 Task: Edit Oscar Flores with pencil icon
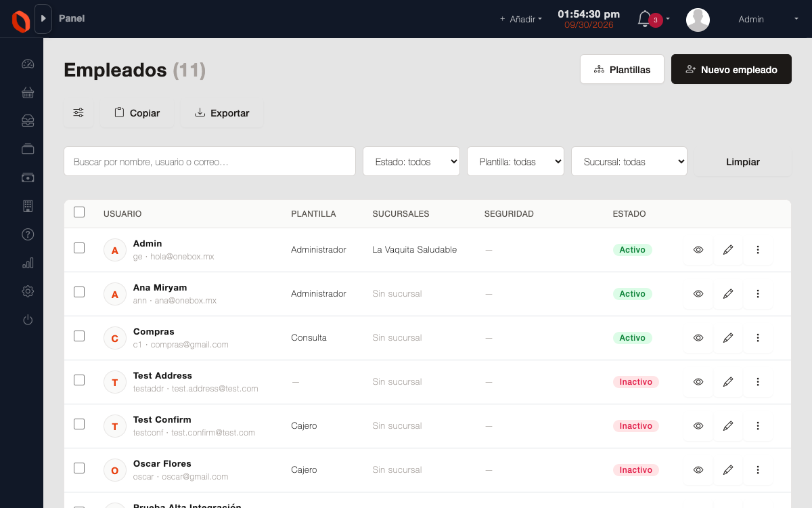(728, 470)
